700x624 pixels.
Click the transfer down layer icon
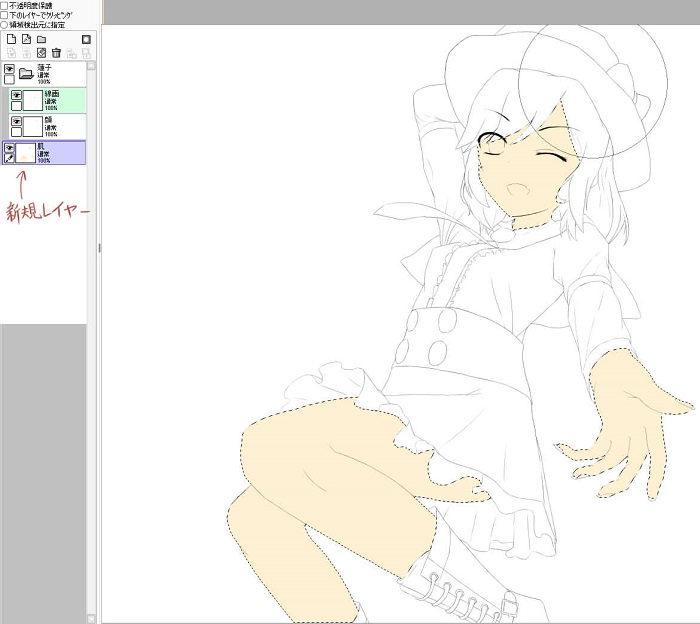click(11, 53)
